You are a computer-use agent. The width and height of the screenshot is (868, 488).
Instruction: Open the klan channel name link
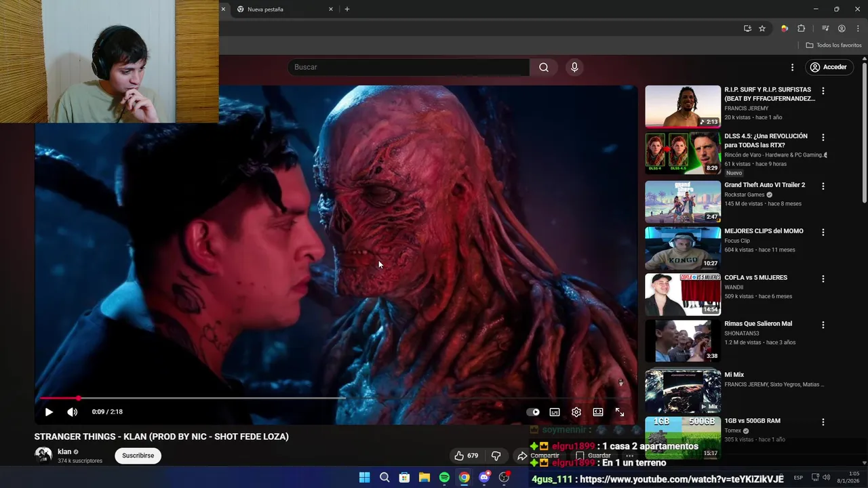(64, 451)
